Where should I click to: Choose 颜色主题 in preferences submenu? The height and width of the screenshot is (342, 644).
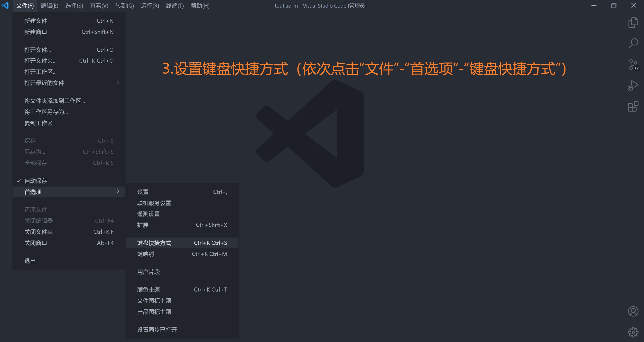coord(148,290)
